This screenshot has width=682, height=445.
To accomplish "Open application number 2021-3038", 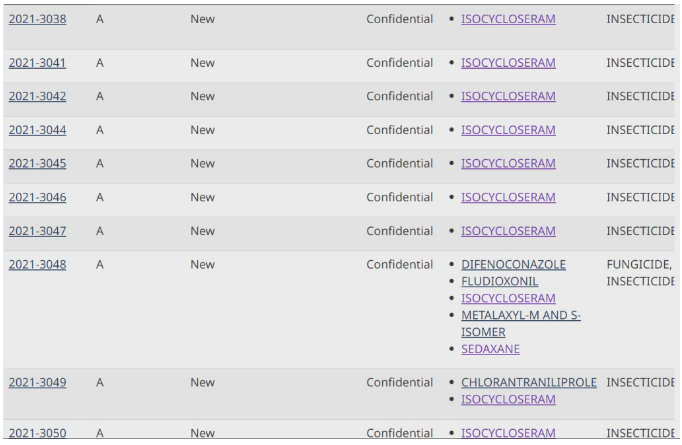I will [x=37, y=19].
